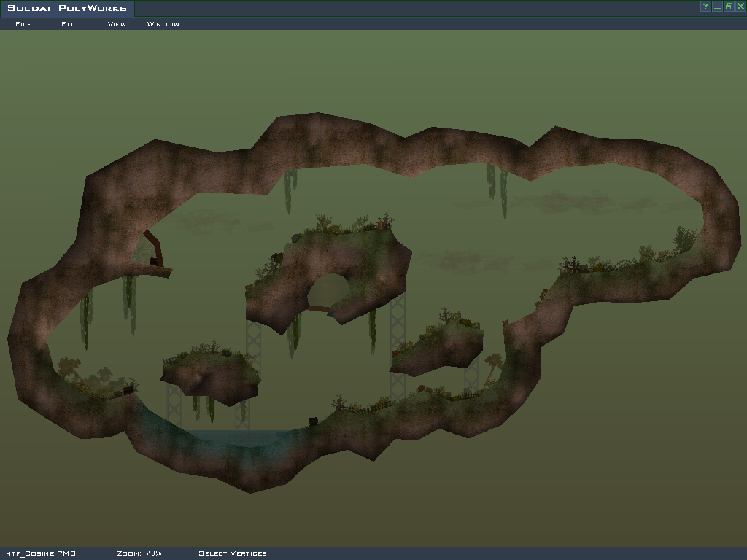The width and height of the screenshot is (747, 560).
Task: Open the Window menu
Action: 163,24
